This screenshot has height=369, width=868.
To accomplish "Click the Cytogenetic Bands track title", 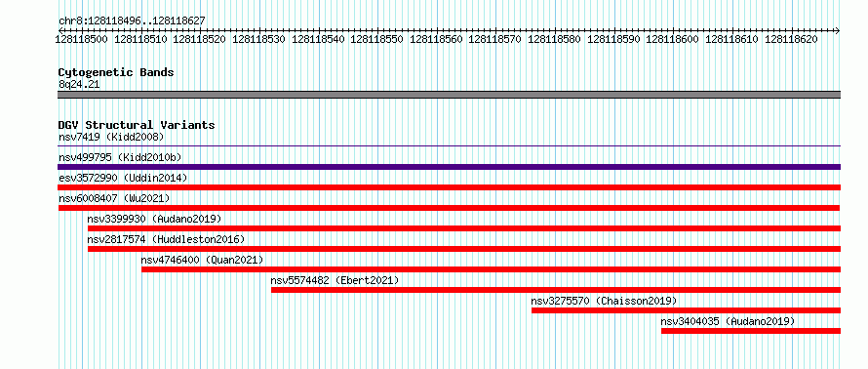I will [x=116, y=72].
